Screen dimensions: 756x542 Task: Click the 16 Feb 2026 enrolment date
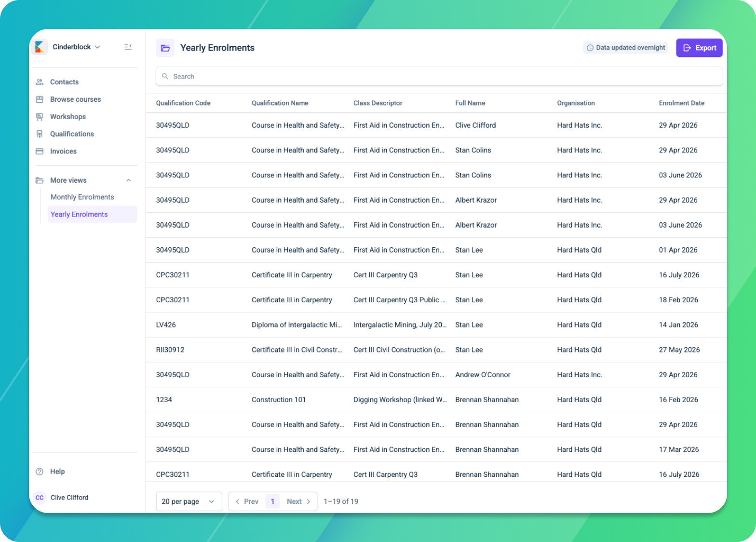click(x=678, y=400)
